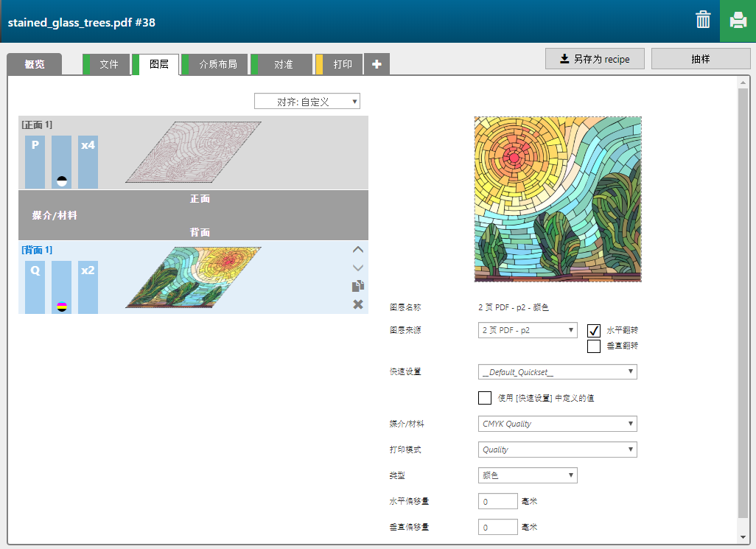The image size is (756, 549).
Task: Click the CMYK ink icon of 背面 1
Action: click(62, 307)
